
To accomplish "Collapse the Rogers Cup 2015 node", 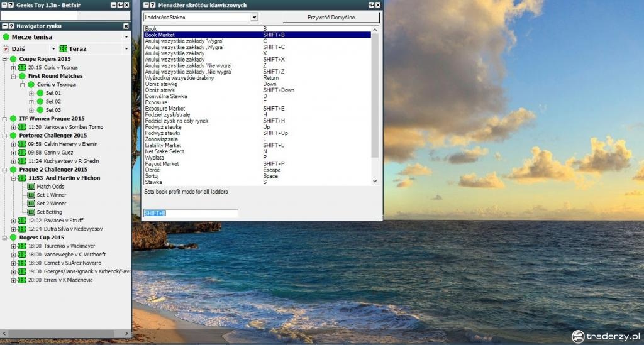I will coord(5,238).
